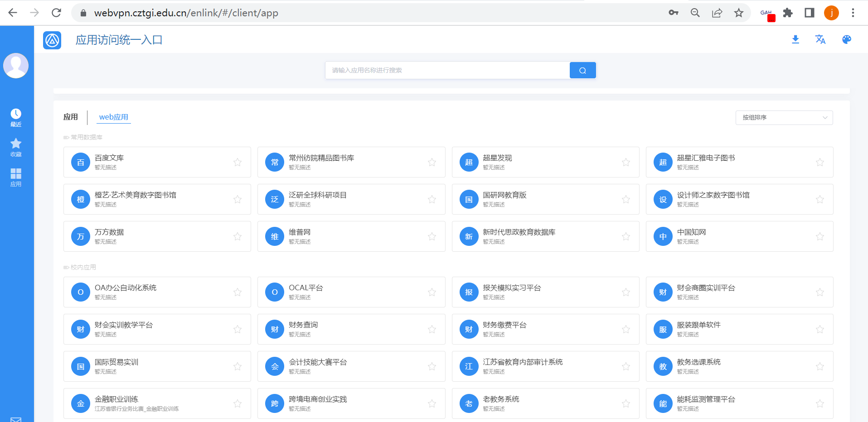
Task: Favorite 超星汇雅电子图书 with its star
Action: [820, 162]
